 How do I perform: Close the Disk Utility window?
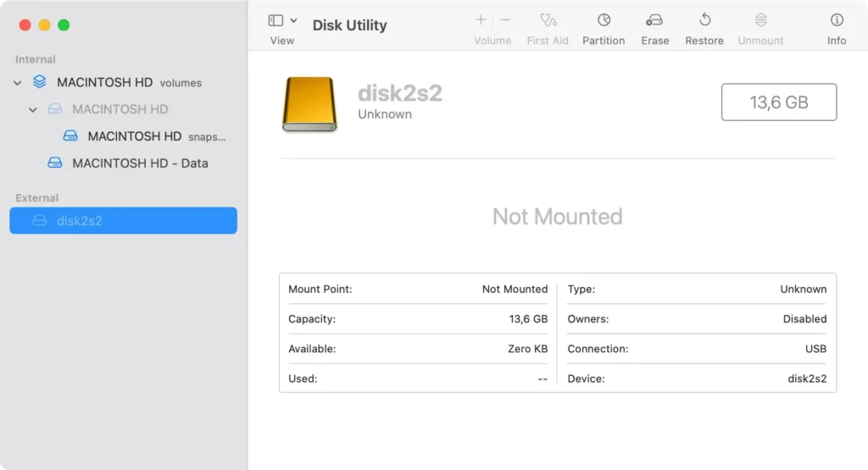click(25, 25)
